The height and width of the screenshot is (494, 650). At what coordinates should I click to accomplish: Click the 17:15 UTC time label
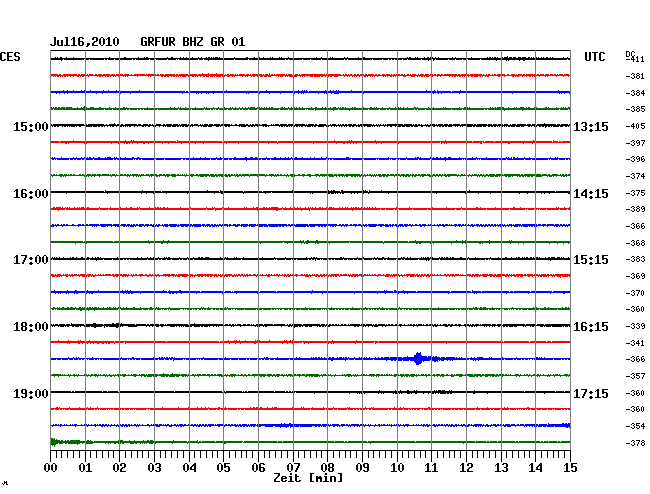(x=591, y=393)
